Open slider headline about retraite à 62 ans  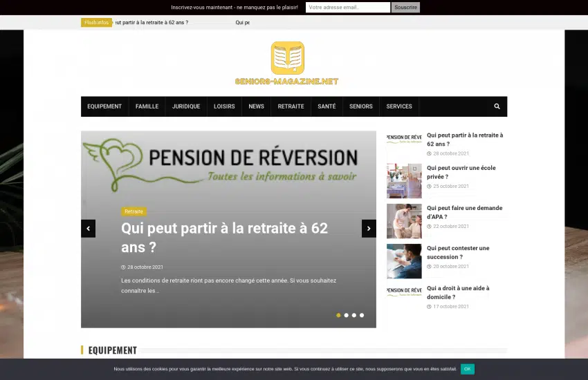(x=224, y=237)
